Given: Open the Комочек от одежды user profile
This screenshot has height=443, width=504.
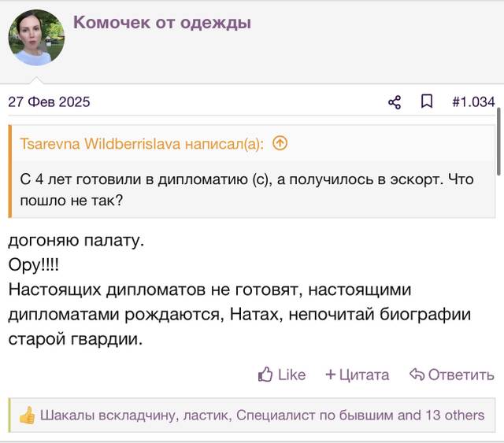Looking at the screenshot, I should point(162,23).
